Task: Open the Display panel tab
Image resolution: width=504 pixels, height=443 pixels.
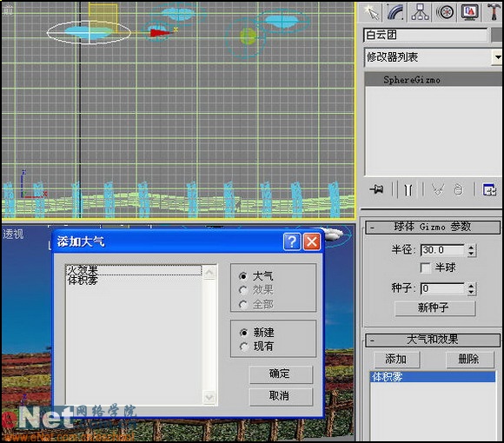Action: 469,12
